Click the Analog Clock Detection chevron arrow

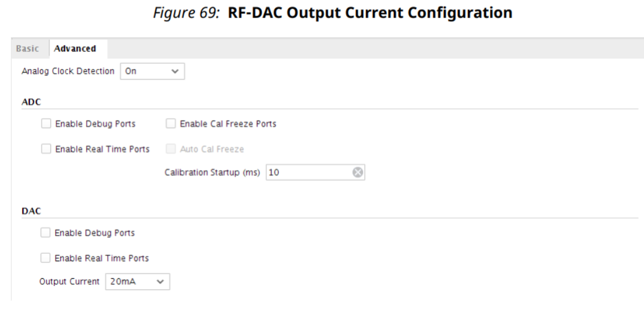coord(174,71)
